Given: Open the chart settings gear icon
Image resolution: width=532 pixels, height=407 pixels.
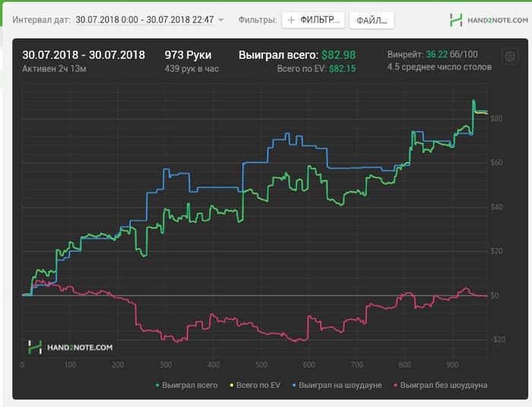Looking at the screenshot, I should [x=510, y=56].
